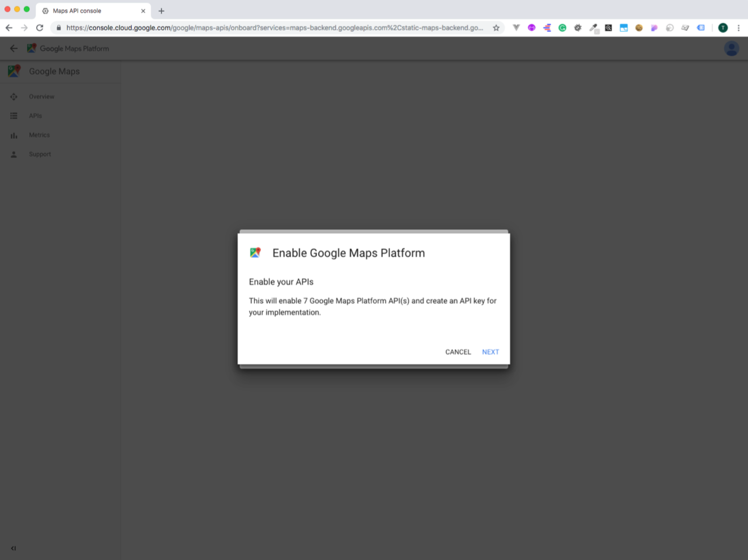Click the browser forward button
The width and height of the screenshot is (748, 560).
24,28
